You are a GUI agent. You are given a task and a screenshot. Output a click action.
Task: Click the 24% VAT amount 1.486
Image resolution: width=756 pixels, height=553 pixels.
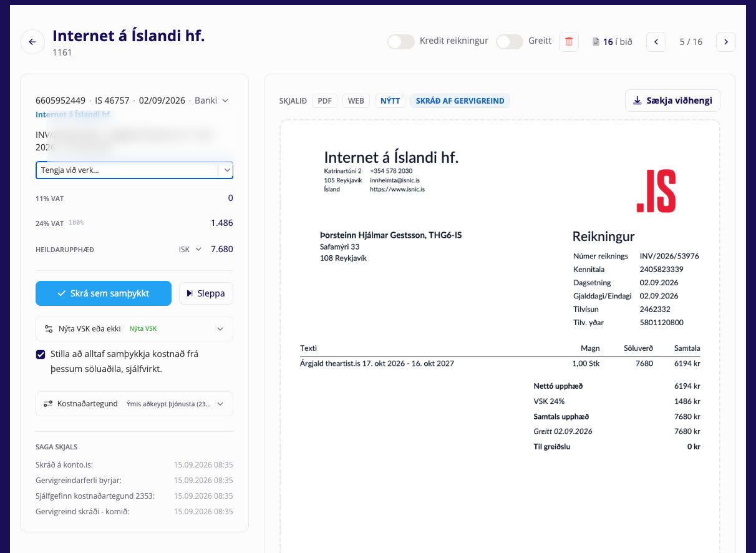point(222,223)
